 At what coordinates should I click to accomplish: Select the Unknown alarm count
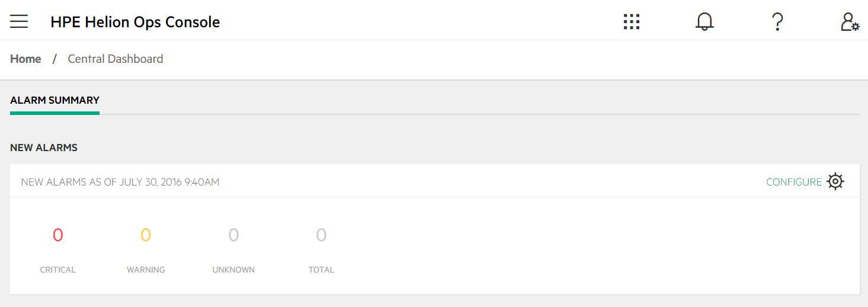(233, 235)
